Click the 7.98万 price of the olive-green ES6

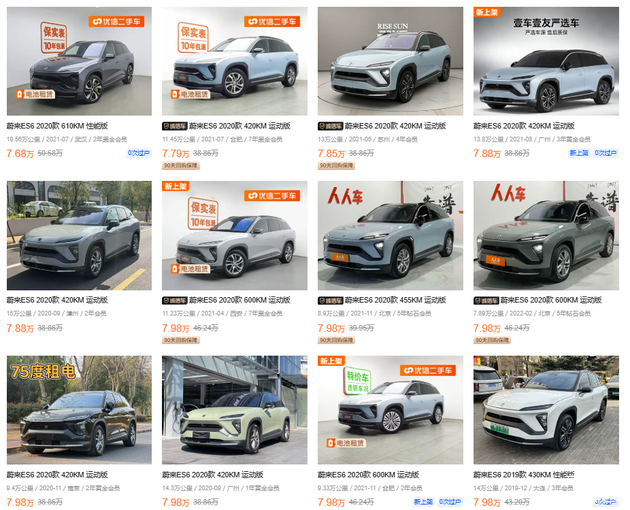point(487,328)
